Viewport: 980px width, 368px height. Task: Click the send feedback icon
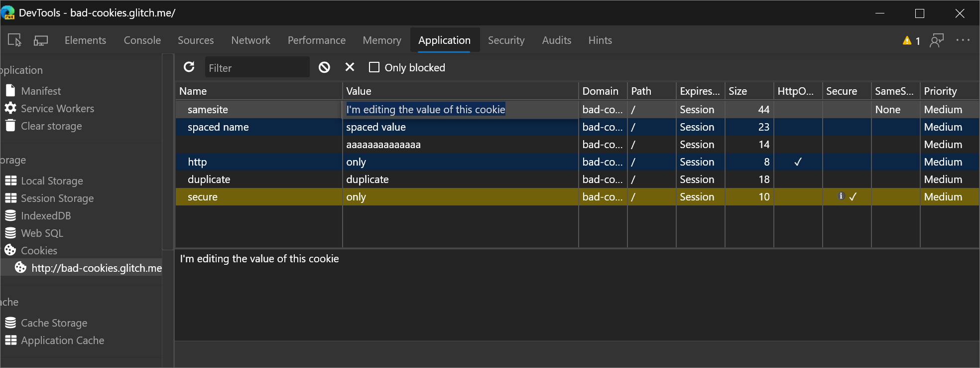click(x=937, y=40)
